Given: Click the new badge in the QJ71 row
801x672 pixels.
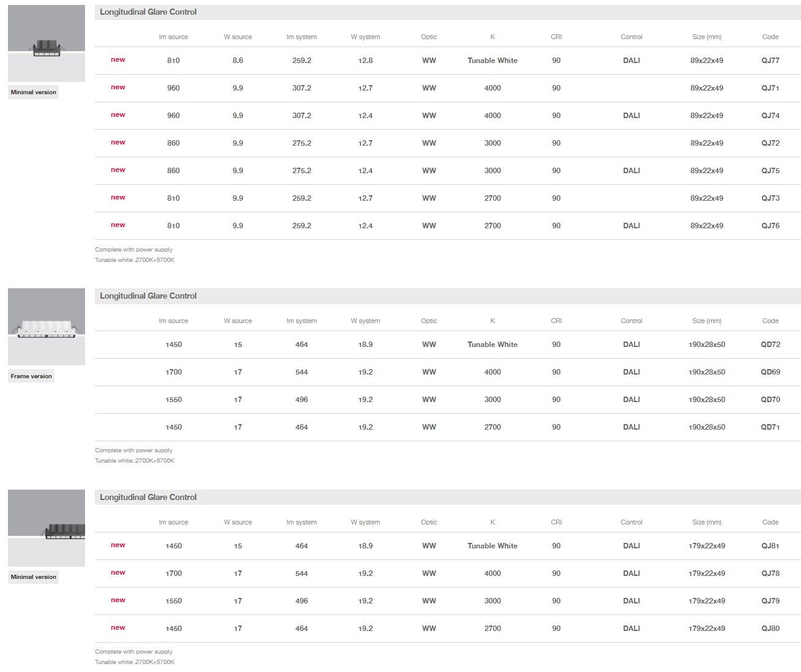Looking at the screenshot, I should (x=118, y=88).
